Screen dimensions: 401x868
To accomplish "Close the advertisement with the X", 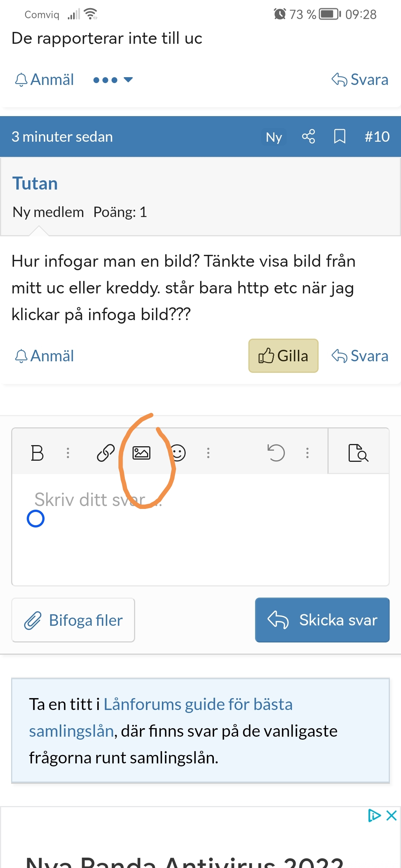I will 391,816.
